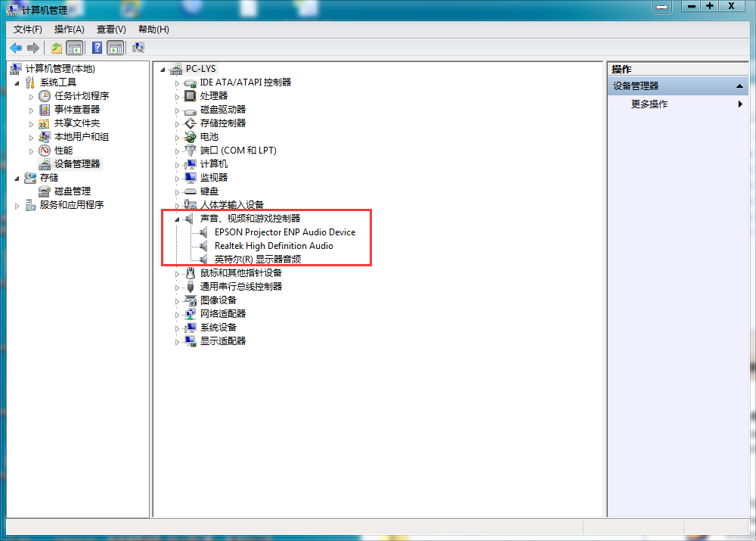Image resolution: width=756 pixels, height=541 pixels.
Task: Select the 计算机 category in device list
Action: point(214,164)
